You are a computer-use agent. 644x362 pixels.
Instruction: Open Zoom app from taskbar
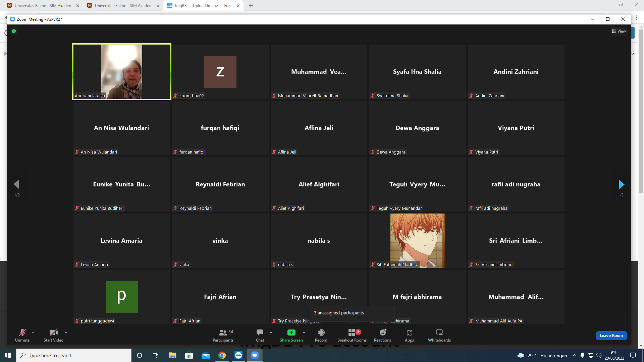(255, 355)
